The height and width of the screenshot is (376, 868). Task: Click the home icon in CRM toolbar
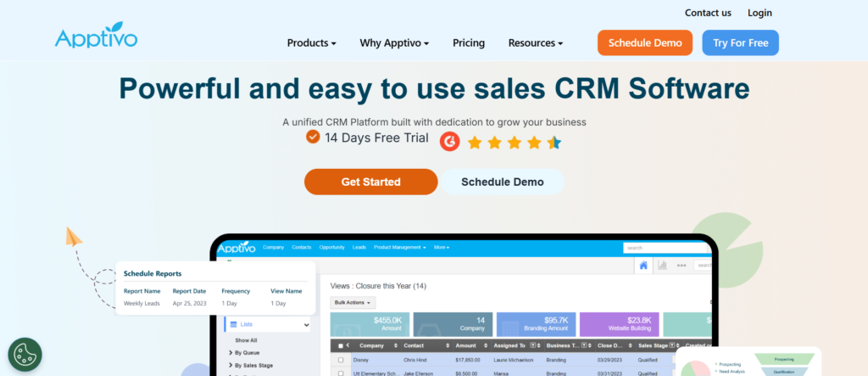click(643, 266)
